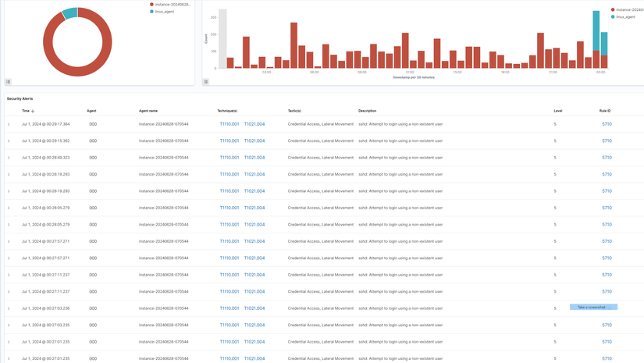Click agent name in the 00:29:17.364 row
The height and width of the screenshot is (363, 644).
point(163,124)
